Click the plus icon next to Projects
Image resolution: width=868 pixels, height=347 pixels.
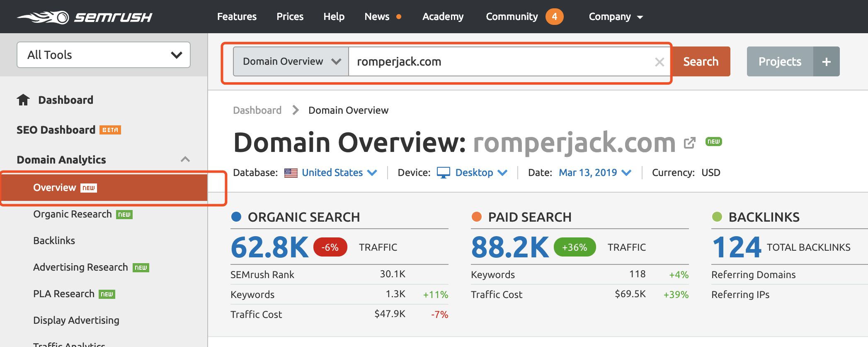click(827, 61)
